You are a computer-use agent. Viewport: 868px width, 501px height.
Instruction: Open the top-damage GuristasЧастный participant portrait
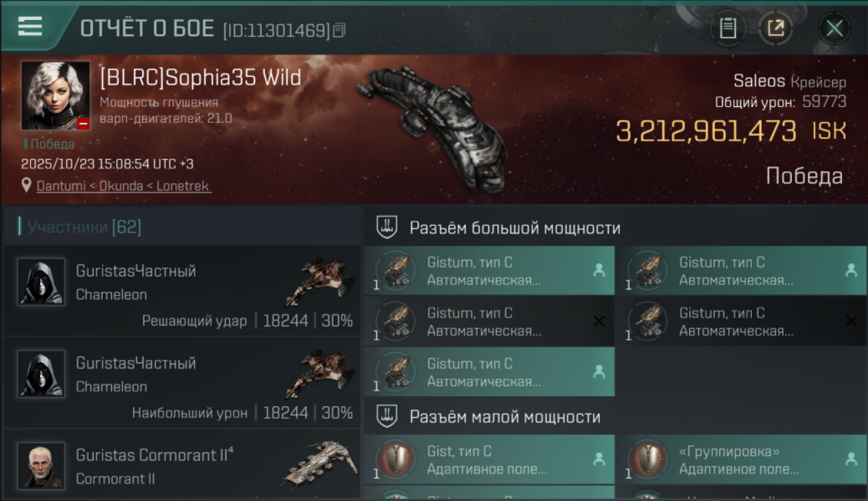point(41,374)
